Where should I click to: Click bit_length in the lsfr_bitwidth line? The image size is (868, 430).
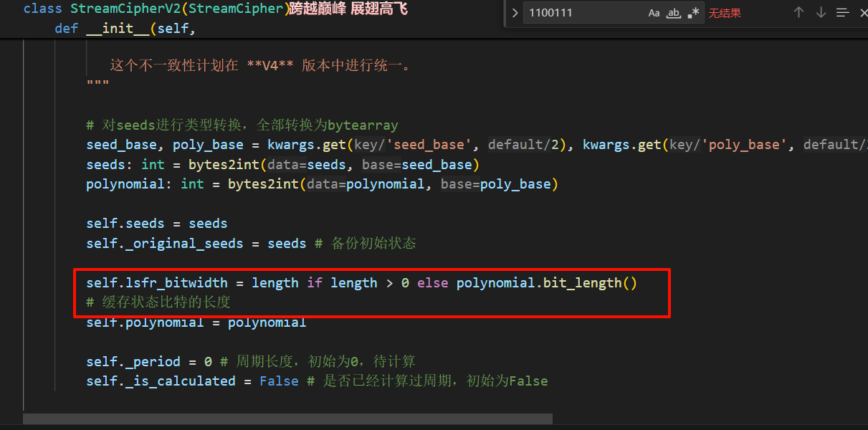(x=582, y=283)
